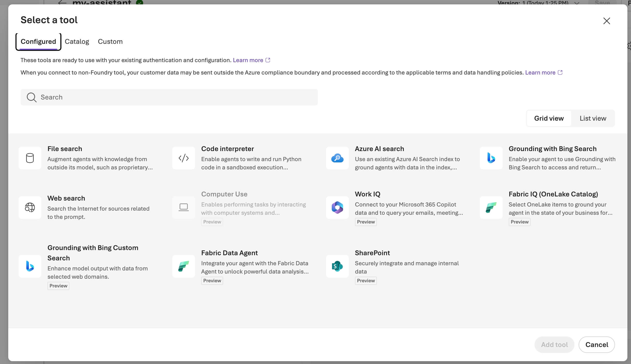Choose the Azure AI search cloud icon
The width and height of the screenshot is (631, 364).
click(337, 158)
